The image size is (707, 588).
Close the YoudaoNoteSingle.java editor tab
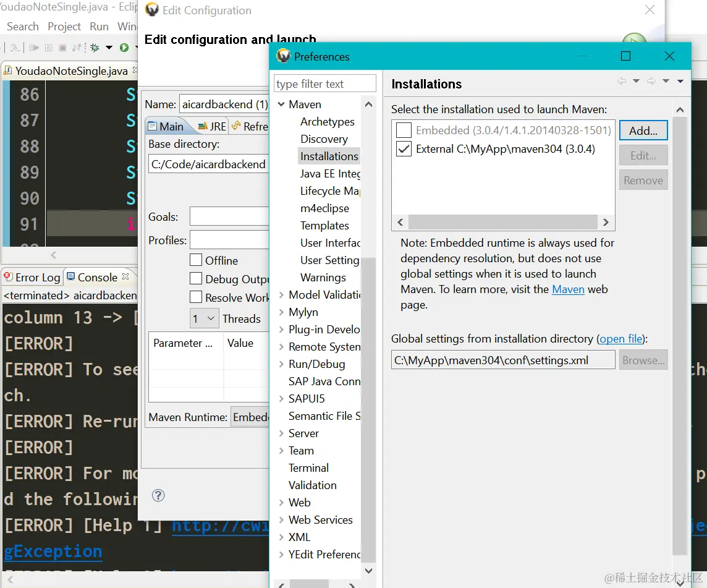point(135,70)
